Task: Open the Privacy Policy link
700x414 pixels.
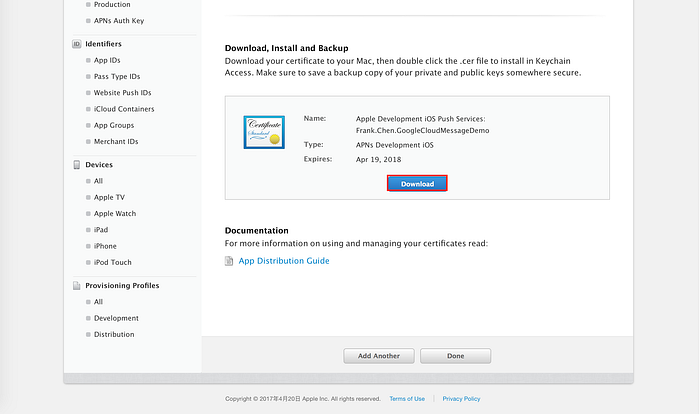Action: (x=461, y=399)
